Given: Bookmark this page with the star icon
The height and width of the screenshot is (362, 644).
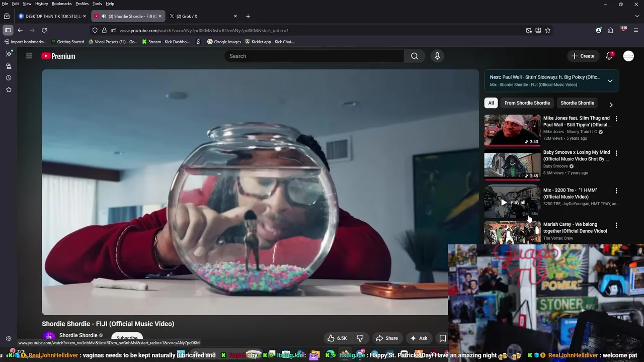Looking at the screenshot, I should tap(548, 30).
